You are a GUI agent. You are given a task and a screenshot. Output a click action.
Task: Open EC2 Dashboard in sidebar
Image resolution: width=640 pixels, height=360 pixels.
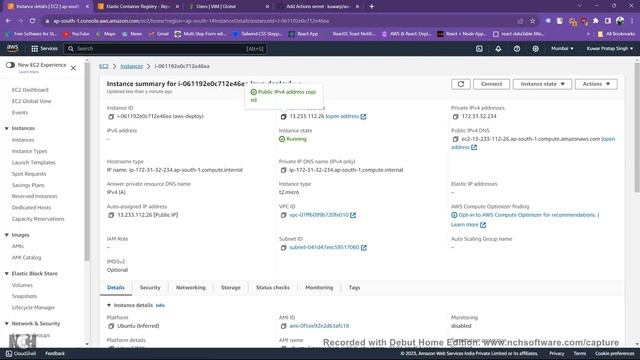30,90
